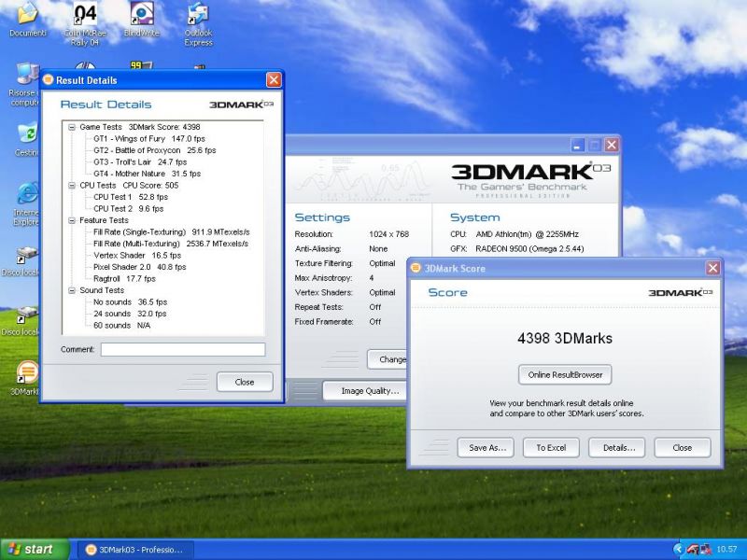The image size is (747, 560).
Task: Close the Result Details window with X
Action: point(274,80)
